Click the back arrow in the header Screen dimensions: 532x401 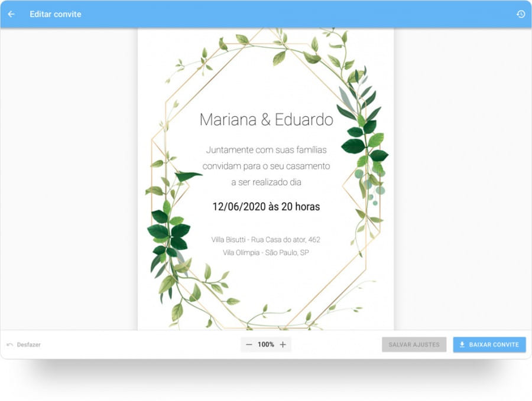pos(11,14)
